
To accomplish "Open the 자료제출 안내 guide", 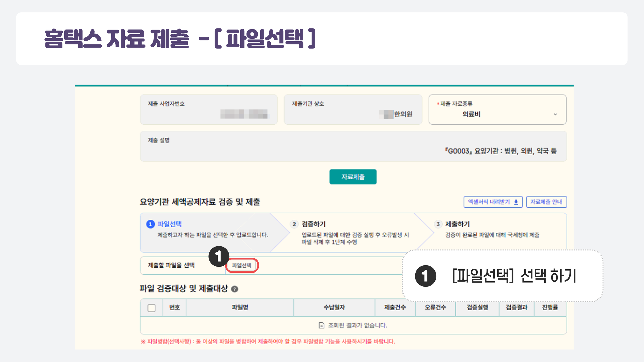I will point(546,202).
